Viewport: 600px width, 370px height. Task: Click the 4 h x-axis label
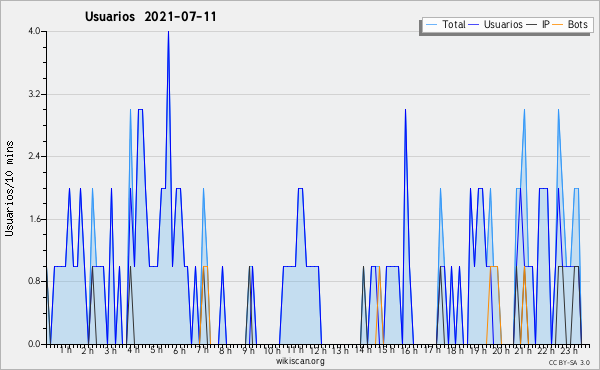coord(133,350)
